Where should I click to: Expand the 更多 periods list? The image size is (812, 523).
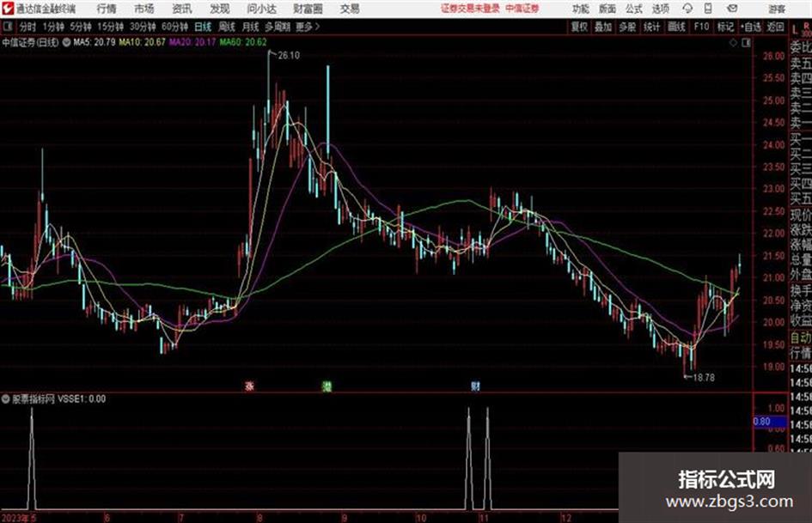point(308,27)
